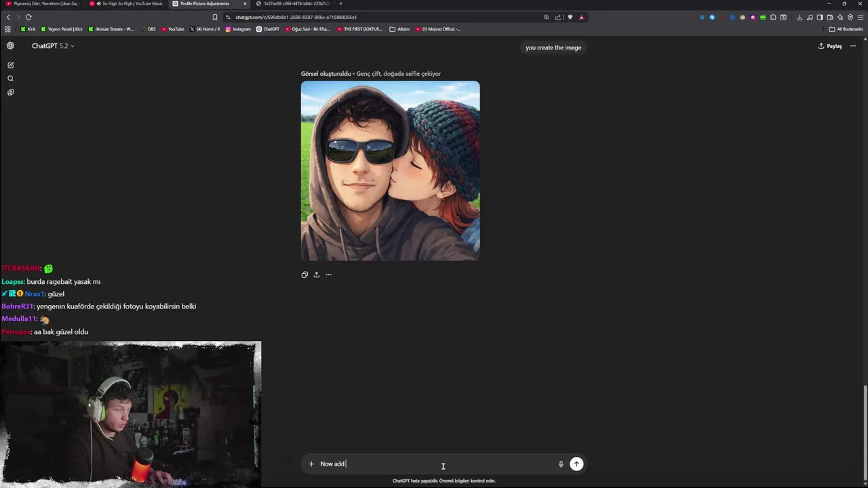The height and width of the screenshot is (488, 868).
Task: Click the page scrollbar thumb
Action: (865, 432)
